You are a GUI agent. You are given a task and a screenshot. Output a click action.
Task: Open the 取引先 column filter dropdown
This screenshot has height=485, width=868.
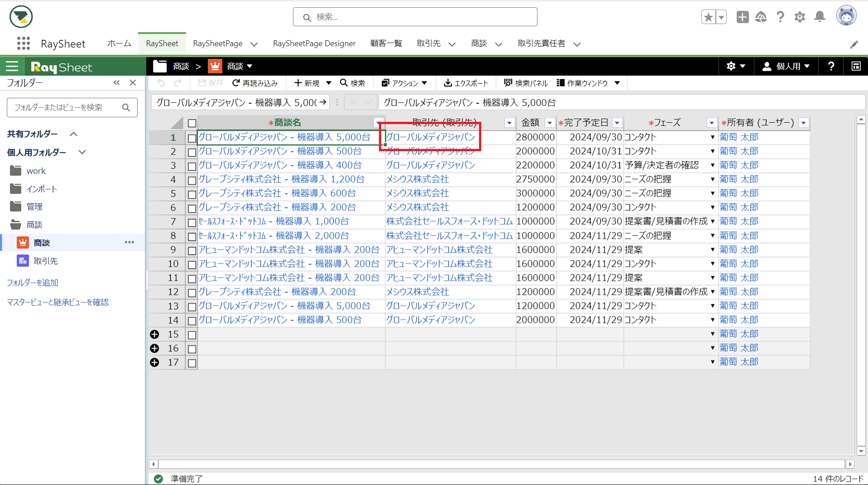coord(509,123)
